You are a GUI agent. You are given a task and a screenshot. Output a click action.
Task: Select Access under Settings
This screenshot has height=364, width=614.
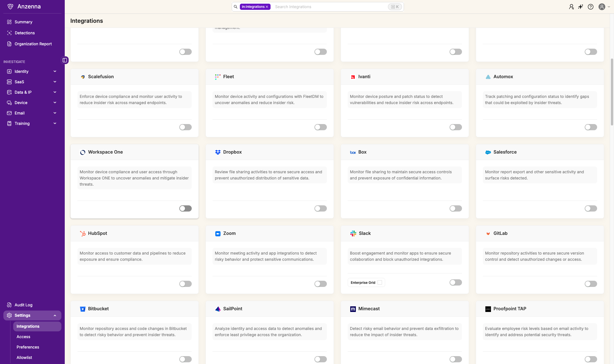pos(23,337)
